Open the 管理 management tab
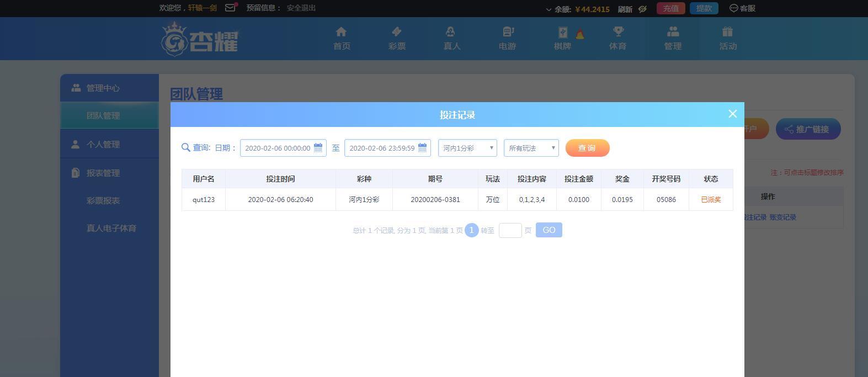This screenshot has width=868, height=377. pyautogui.click(x=673, y=39)
